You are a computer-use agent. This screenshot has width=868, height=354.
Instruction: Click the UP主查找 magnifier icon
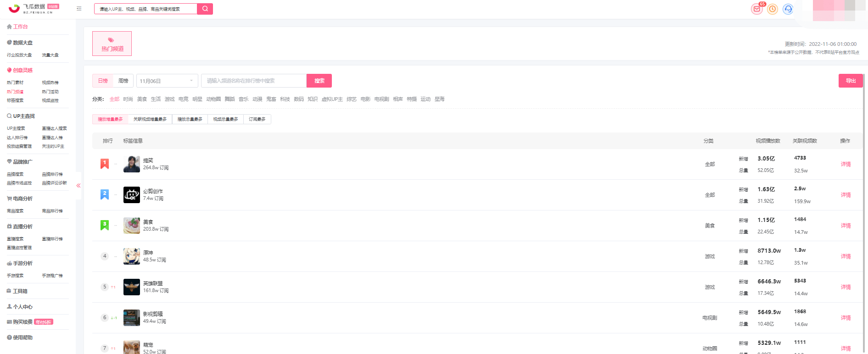[9, 116]
